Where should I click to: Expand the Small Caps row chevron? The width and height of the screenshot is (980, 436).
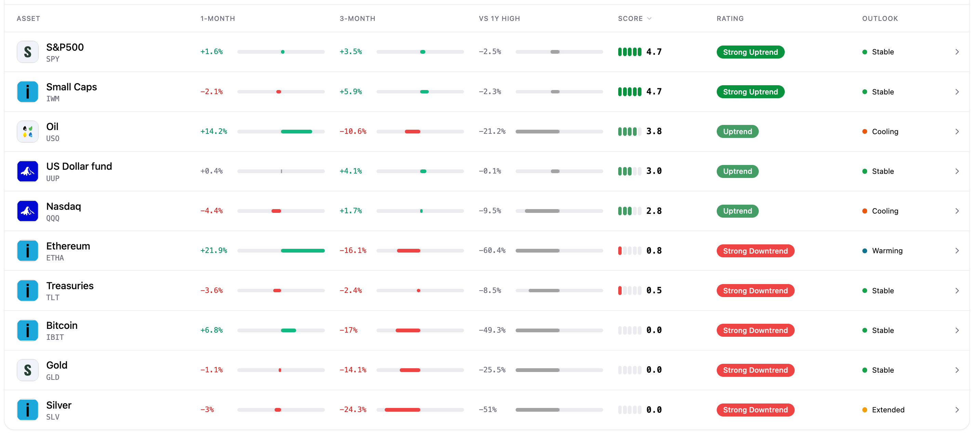coord(957,92)
